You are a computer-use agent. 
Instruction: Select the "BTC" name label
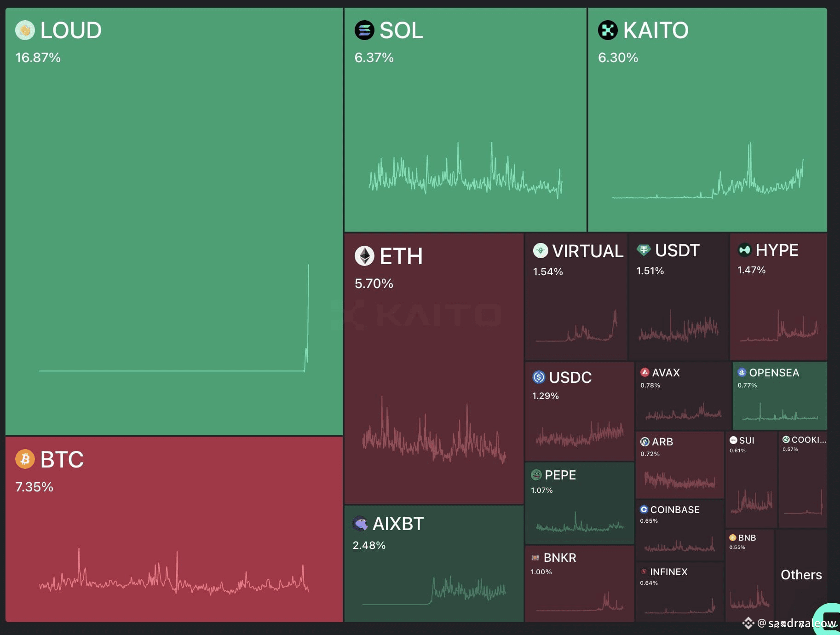point(62,459)
